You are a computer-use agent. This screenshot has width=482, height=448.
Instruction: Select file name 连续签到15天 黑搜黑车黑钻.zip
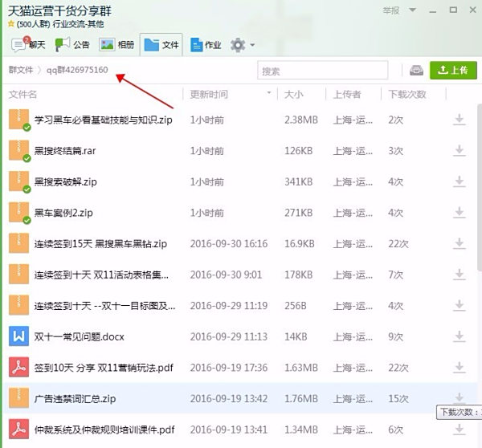click(x=100, y=244)
